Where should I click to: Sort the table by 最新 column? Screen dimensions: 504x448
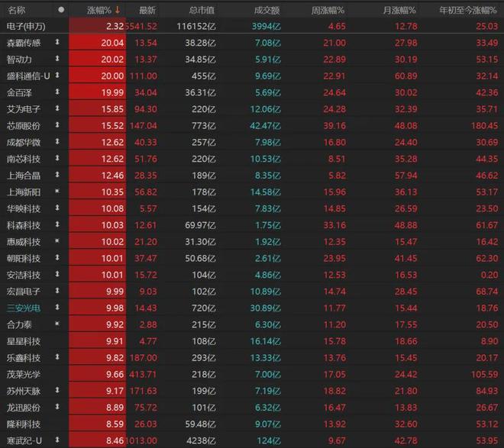[147, 10]
